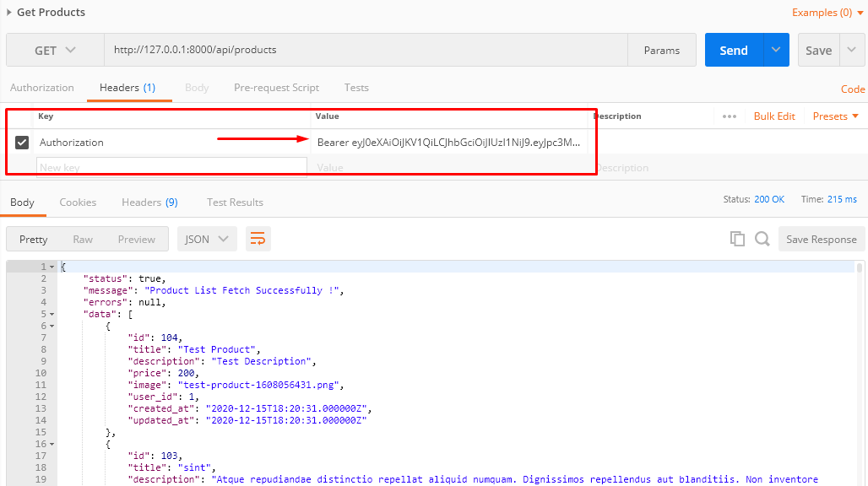Switch to the request Authorization tab
The image size is (868, 486).
[x=41, y=88]
